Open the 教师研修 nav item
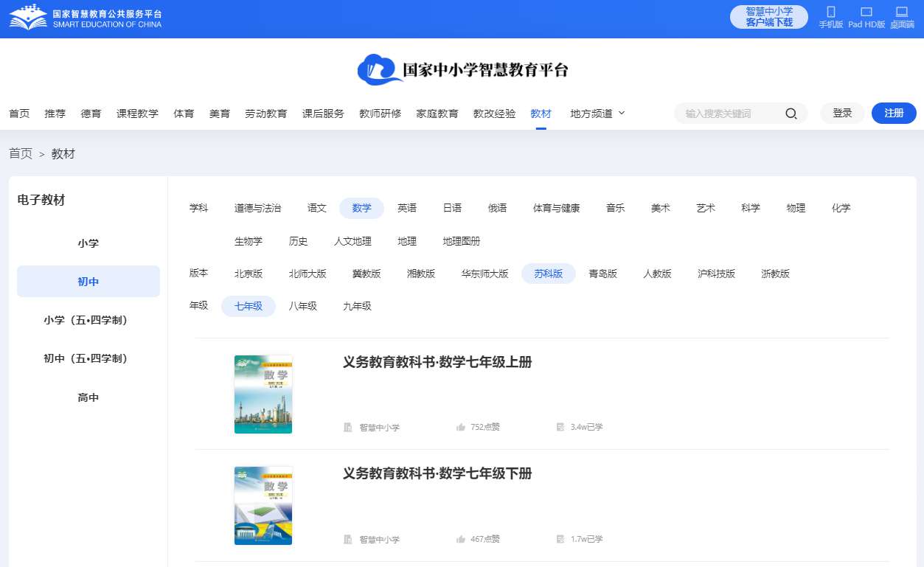The height and width of the screenshot is (567, 924). tap(381, 114)
